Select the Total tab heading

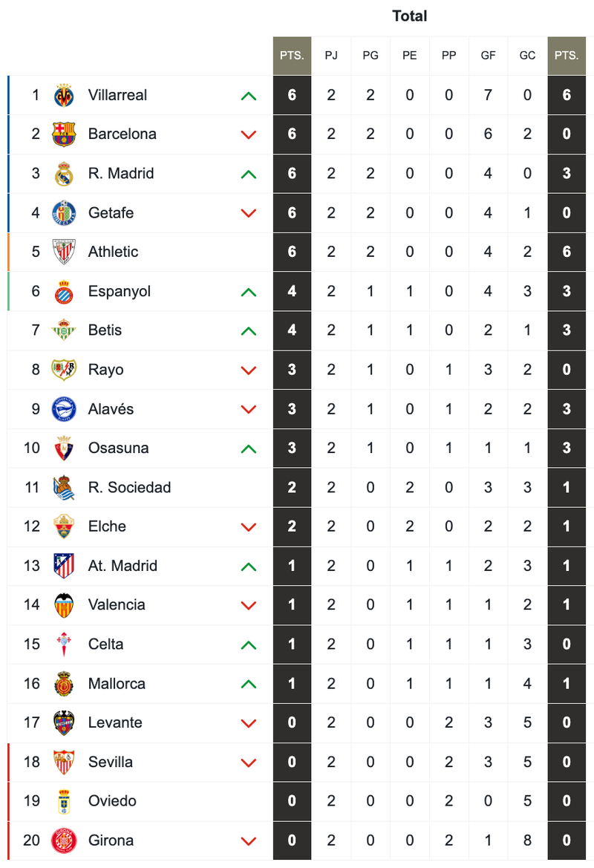[x=410, y=16]
